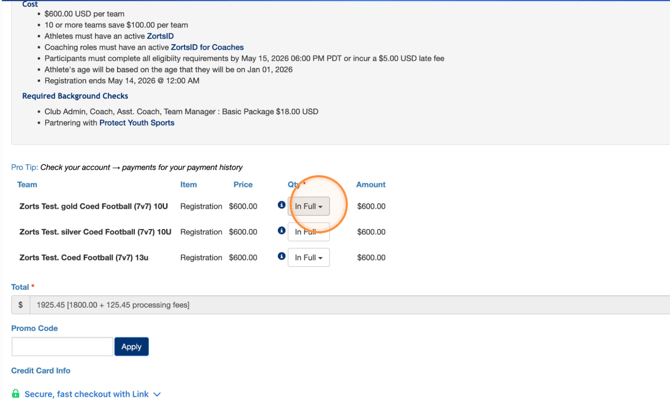
Task: Open the ZortsID link for athletes
Action: point(160,36)
